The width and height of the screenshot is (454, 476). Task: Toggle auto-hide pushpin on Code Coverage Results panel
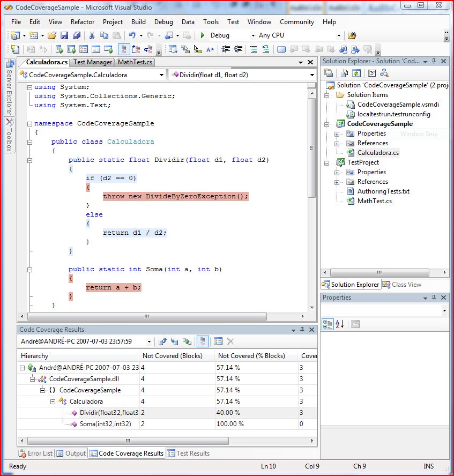[x=302, y=330]
